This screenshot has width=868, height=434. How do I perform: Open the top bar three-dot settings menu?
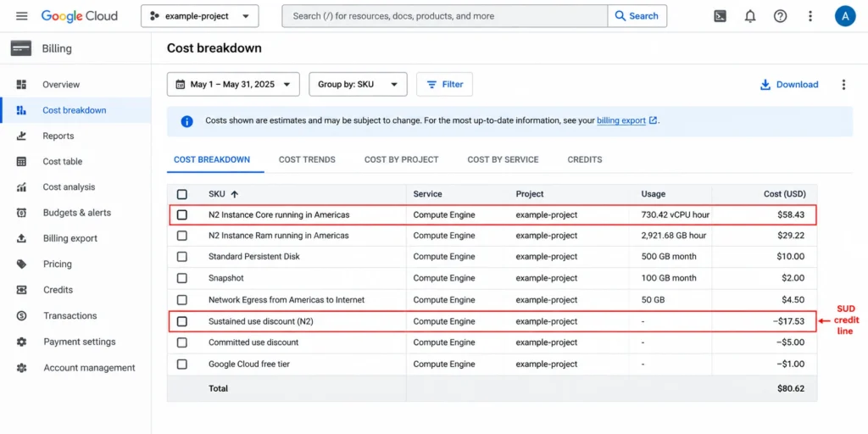pyautogui.click(x=810, y=16)
